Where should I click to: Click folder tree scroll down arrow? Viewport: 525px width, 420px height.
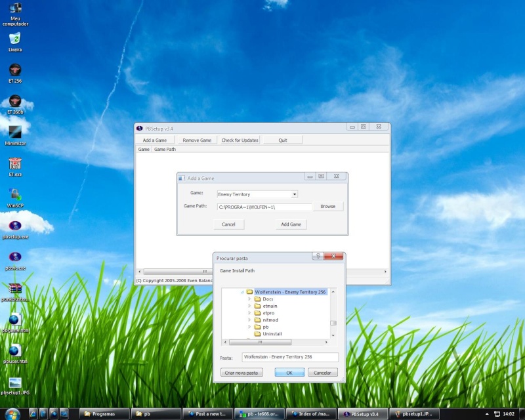click(333, 335)
